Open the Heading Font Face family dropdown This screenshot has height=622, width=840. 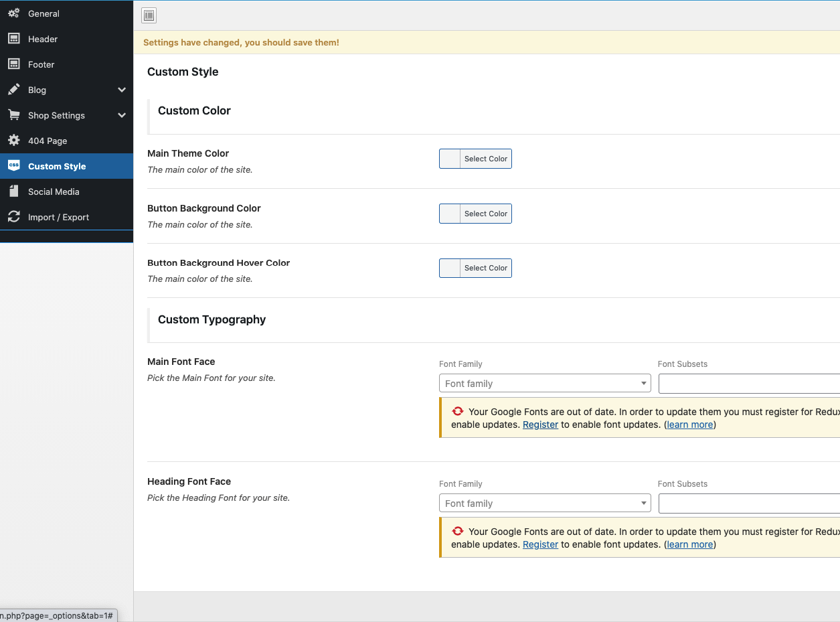(544, 503)
